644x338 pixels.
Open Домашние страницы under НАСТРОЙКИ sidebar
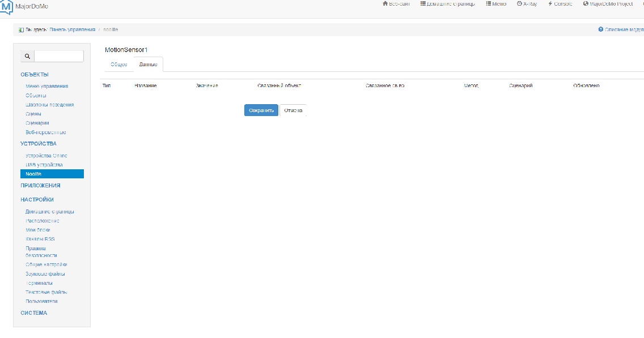[x=50, y=212]
